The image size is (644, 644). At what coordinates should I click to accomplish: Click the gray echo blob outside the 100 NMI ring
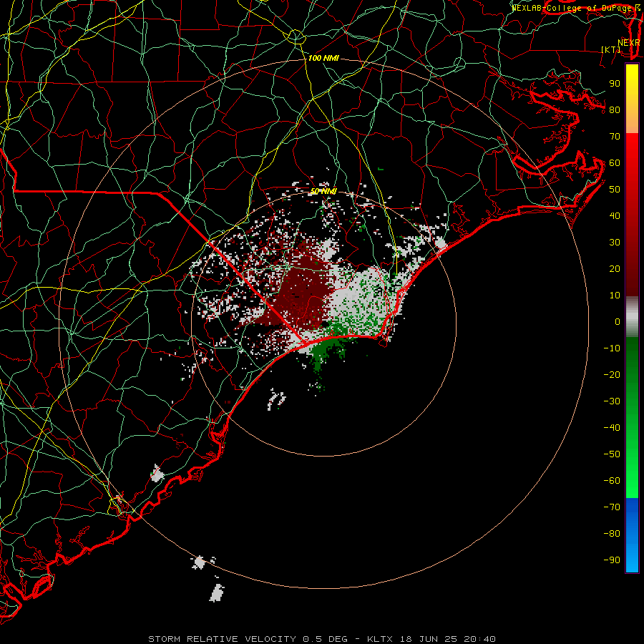click(216, 592)
